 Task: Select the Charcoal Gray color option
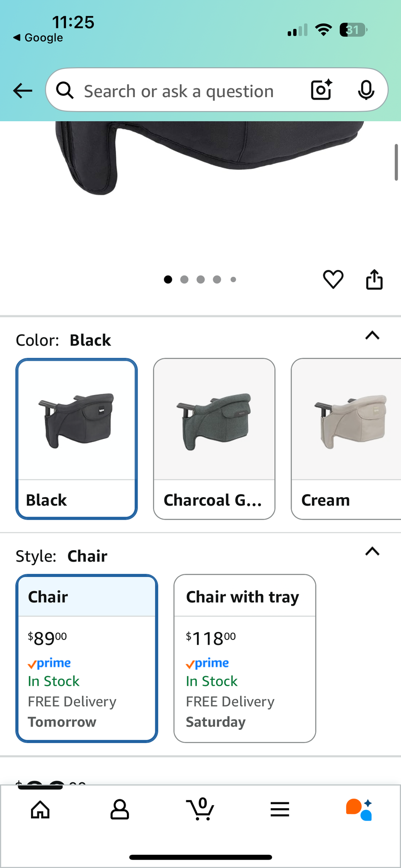pyautogui.click(x=214, y=439)
